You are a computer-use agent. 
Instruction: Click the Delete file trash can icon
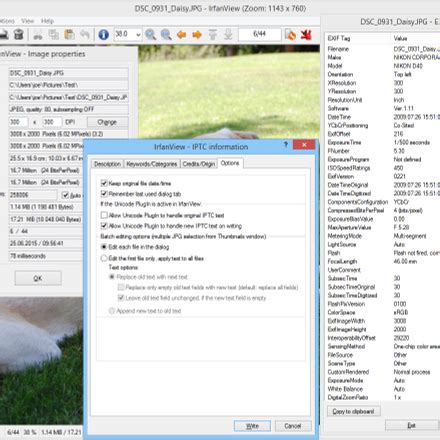click(19, 34)
